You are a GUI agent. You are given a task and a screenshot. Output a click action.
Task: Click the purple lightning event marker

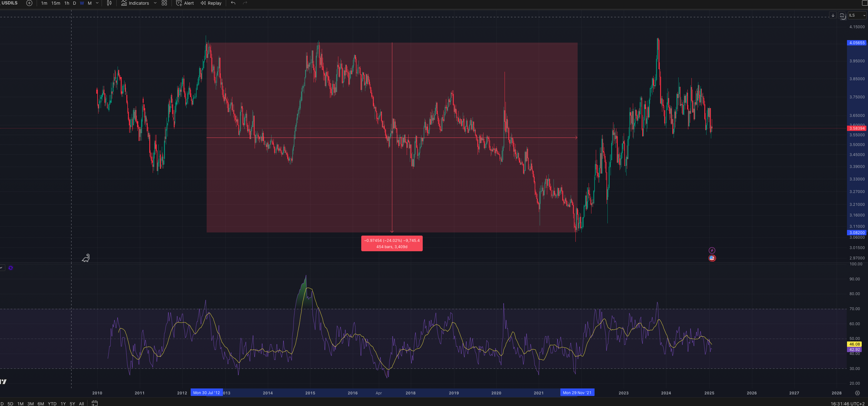[x=712, y=251]
